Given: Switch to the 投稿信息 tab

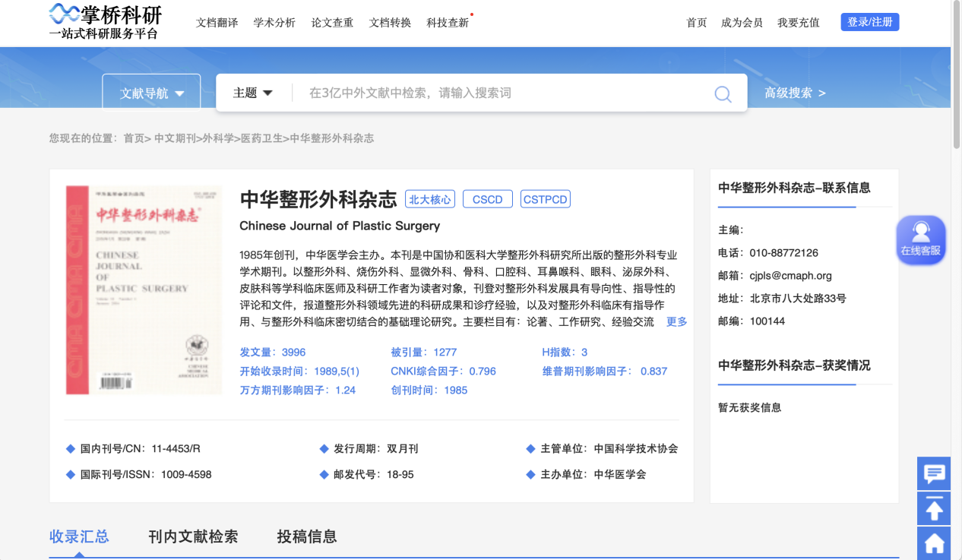Looking at the screenshot, I should pos(307,536).
